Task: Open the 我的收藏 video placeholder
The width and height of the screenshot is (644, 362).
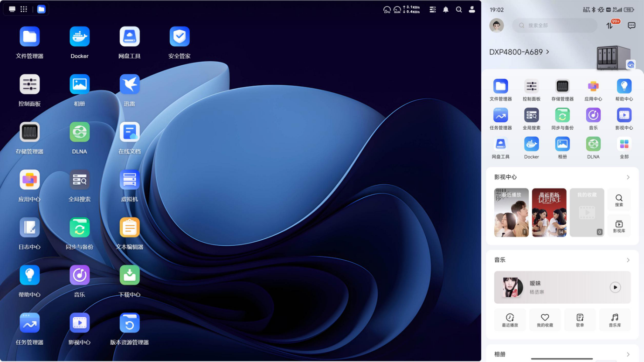Action: tap(587, 213)
